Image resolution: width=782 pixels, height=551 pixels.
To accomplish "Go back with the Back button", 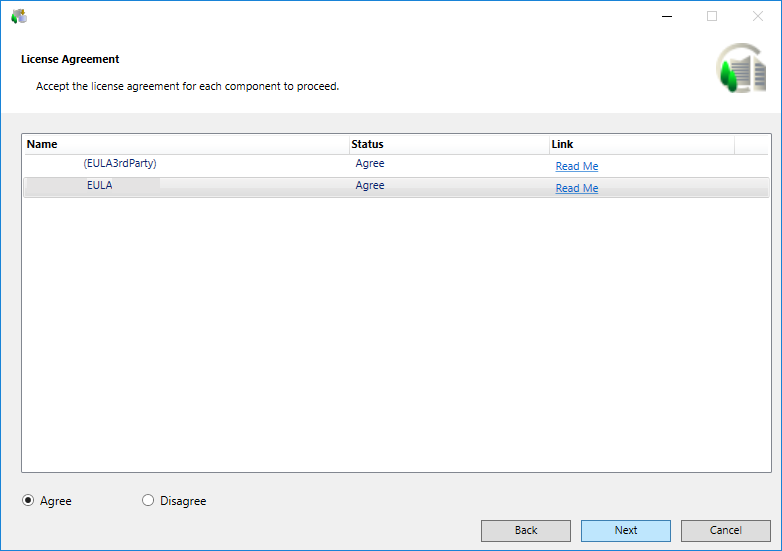I will pos(525,530).
